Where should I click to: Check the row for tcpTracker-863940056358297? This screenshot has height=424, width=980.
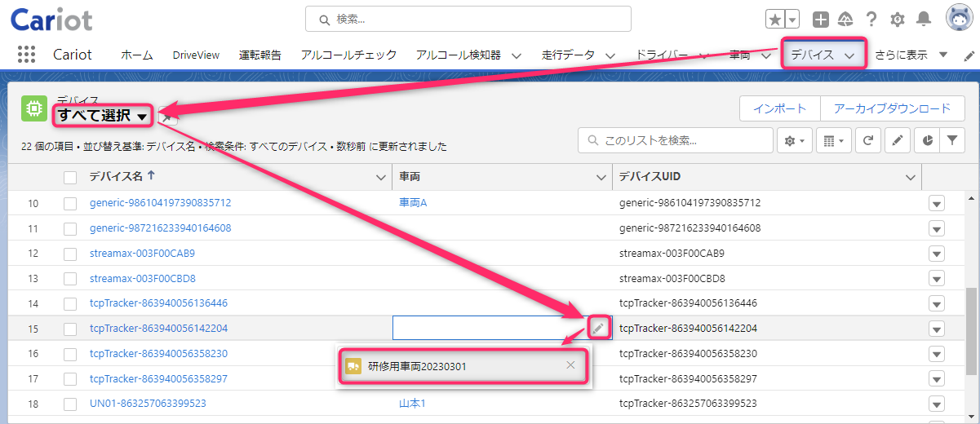click(x=70, y=379)
